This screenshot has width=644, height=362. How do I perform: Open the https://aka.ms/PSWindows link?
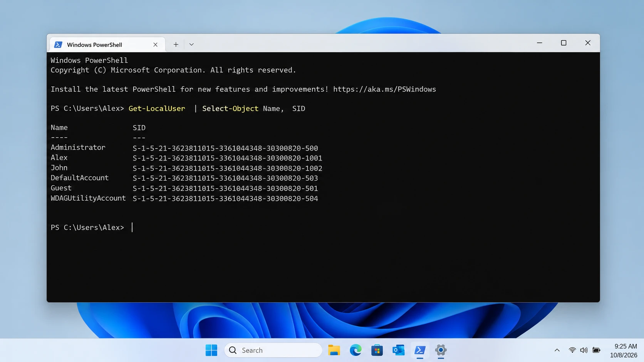pyautogui.click(x=384, y=89)
